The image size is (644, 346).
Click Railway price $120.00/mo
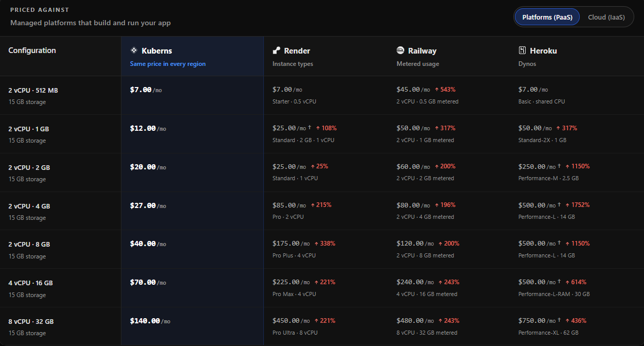[x=415, y=244]
